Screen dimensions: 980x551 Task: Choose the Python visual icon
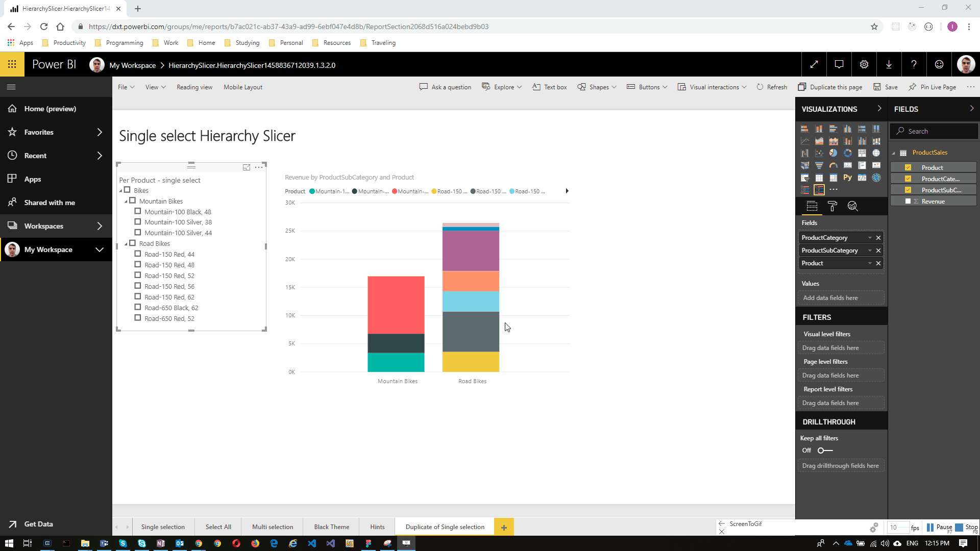point(848,178)
